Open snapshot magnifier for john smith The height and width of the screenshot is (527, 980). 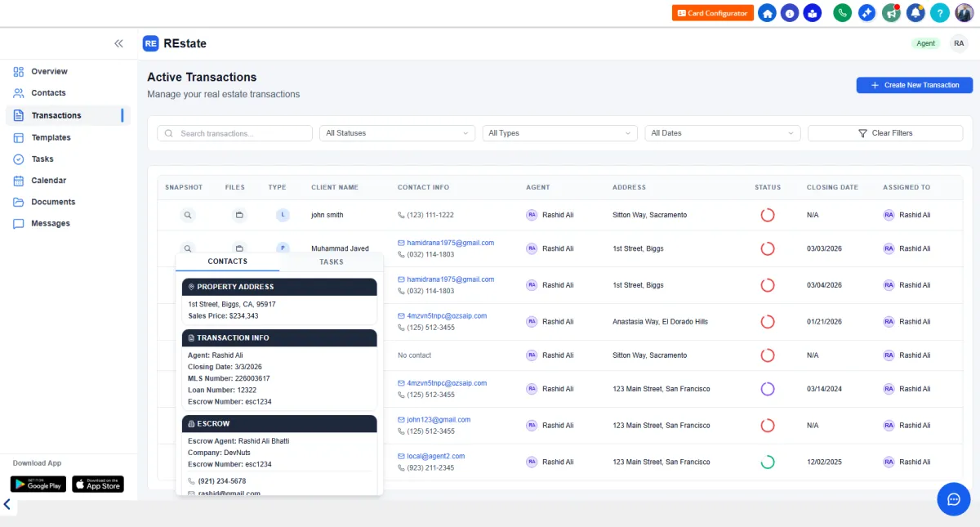tap(188, 215)
